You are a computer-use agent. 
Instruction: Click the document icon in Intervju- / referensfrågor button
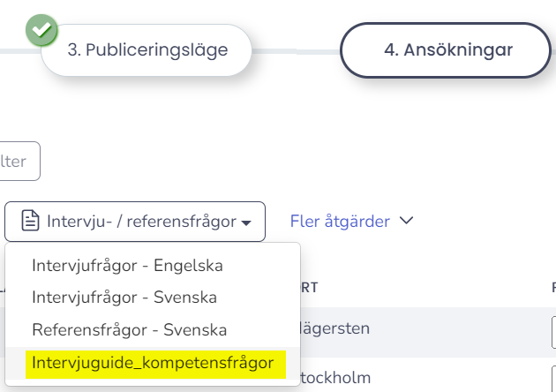click(x=31, y=221)
